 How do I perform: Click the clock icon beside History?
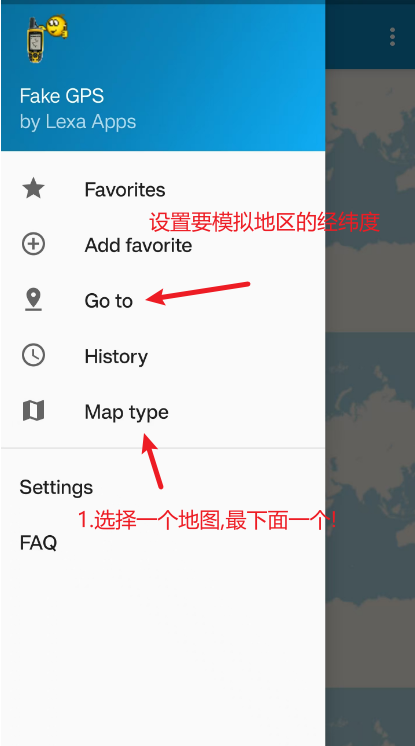coord(33,356)
